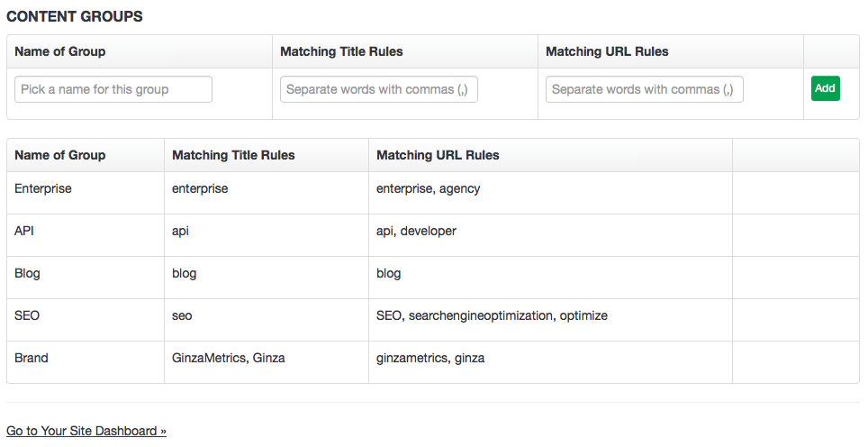Click 'SEO, searchengineoptimization, optimize' URL rules
868x447 pixels.
pos(493,315)
